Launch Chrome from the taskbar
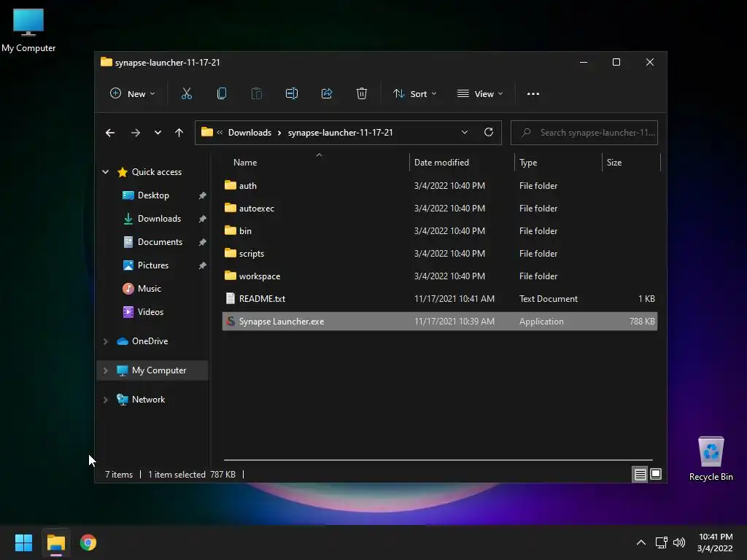The width and height of the screenshot is (747, 560). tap(88, 542)
